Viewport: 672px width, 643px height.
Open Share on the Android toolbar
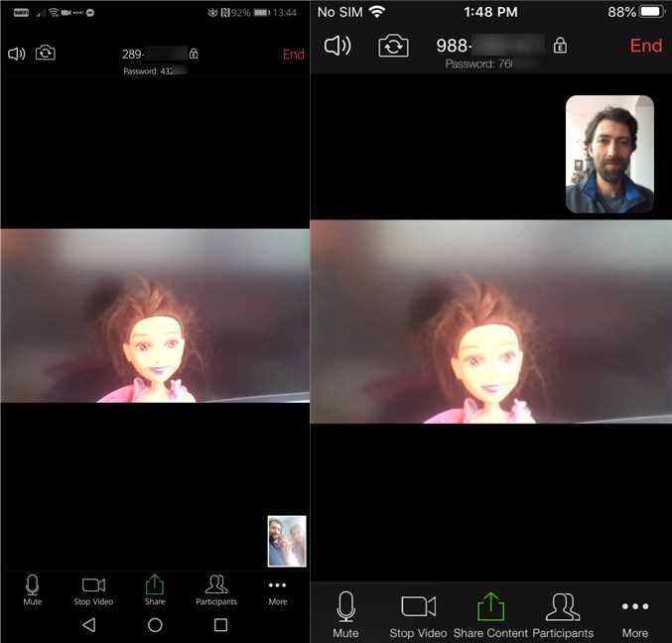155,590
